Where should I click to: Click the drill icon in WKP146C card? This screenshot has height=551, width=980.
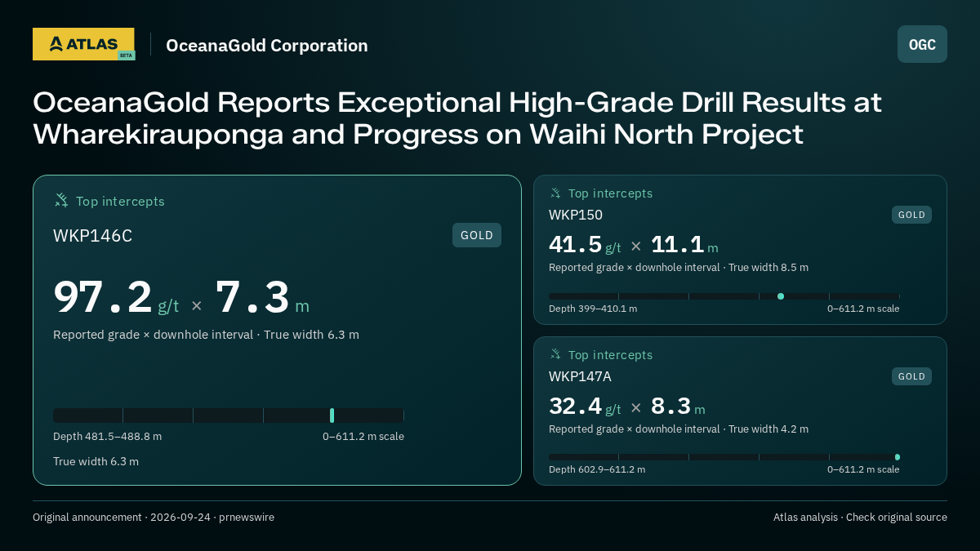coord(61,200)
